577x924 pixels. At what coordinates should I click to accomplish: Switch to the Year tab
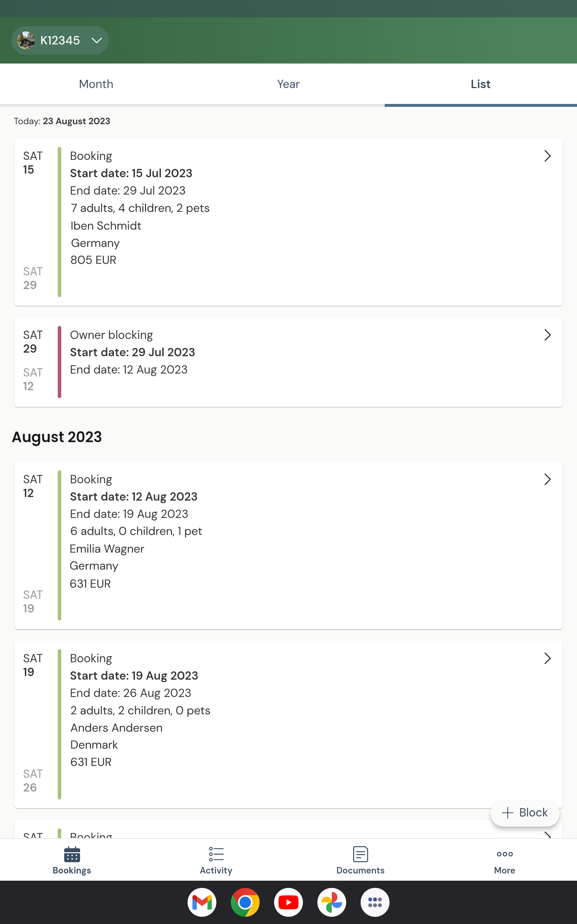(288, 84)
